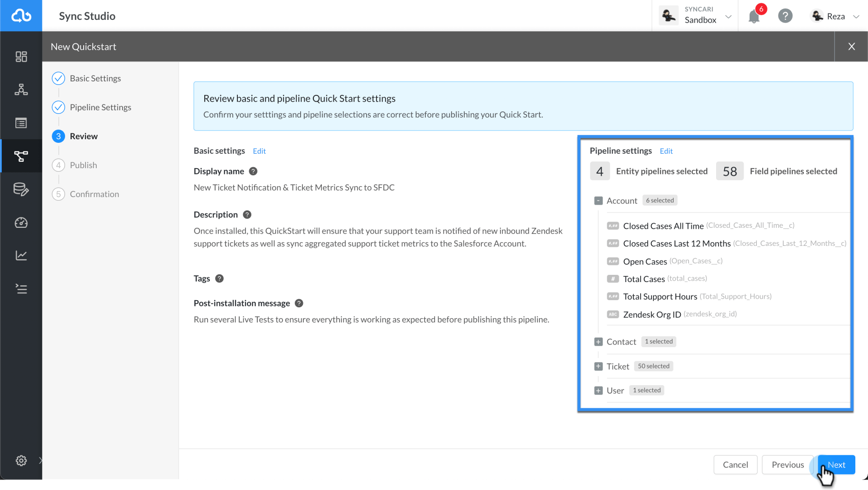Screen dimensions: 868x490
Task: Open the line chart analytics sidebar icon
Action: (x=21, y=255)
